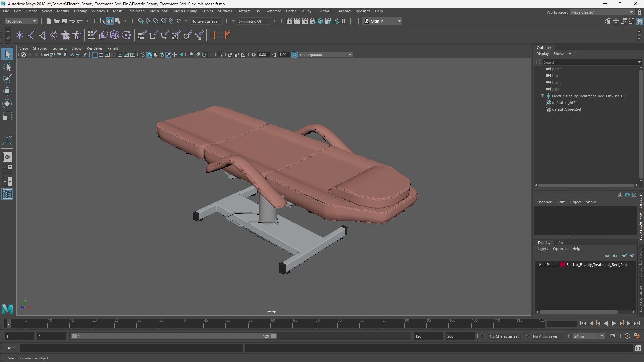
Task: Toggle viewport grid display icon
Action: tap(94, 55)
